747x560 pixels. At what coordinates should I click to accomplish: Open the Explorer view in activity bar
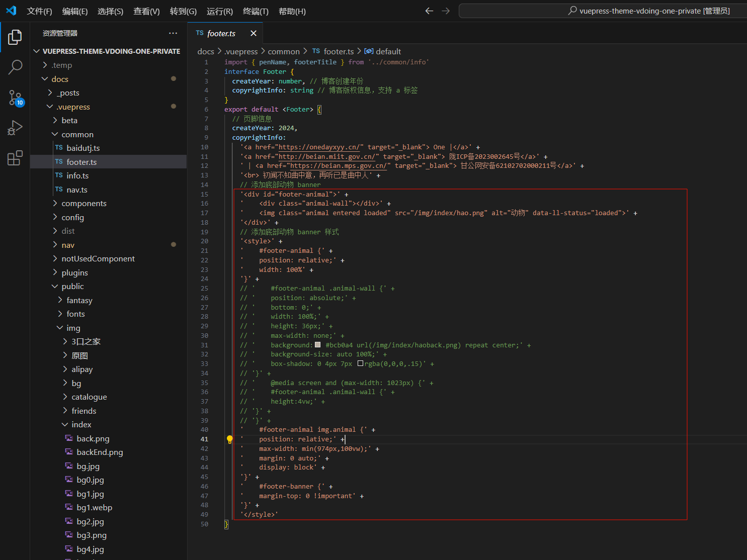point(15,37)
